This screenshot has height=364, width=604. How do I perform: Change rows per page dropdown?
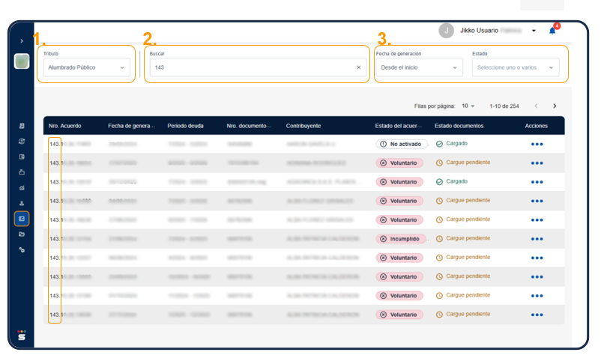pos(468,106)
